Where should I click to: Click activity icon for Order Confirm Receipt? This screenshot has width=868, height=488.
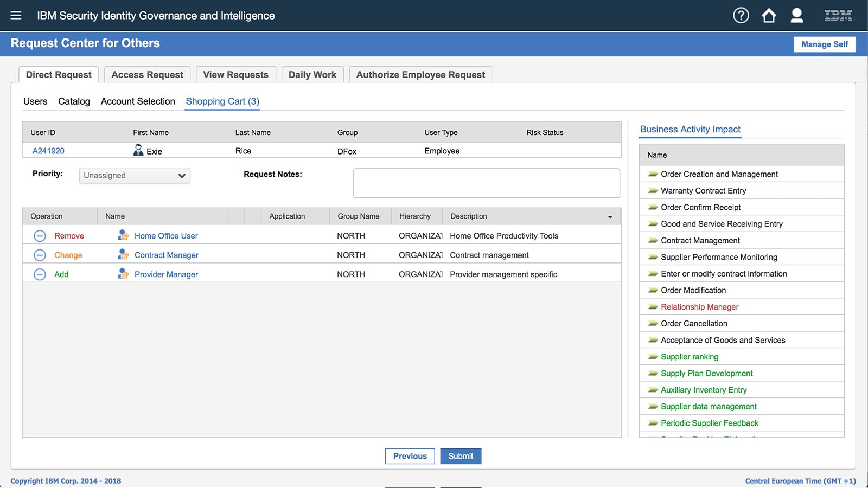point(653,207)
